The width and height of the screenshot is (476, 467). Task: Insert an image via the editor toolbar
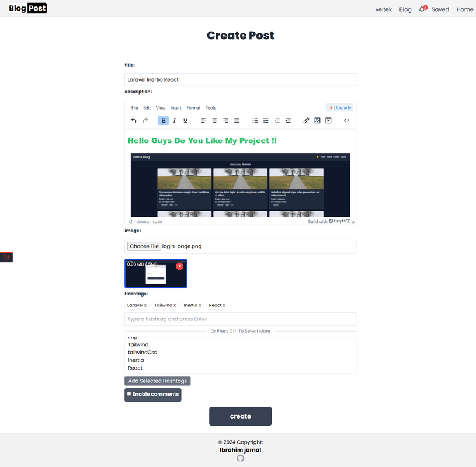tap(317, 120)
